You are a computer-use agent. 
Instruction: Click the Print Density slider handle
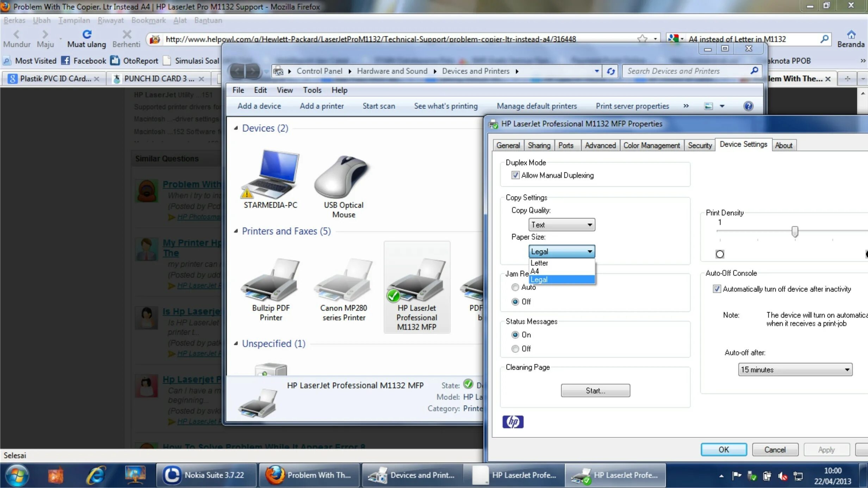(795, 231)
